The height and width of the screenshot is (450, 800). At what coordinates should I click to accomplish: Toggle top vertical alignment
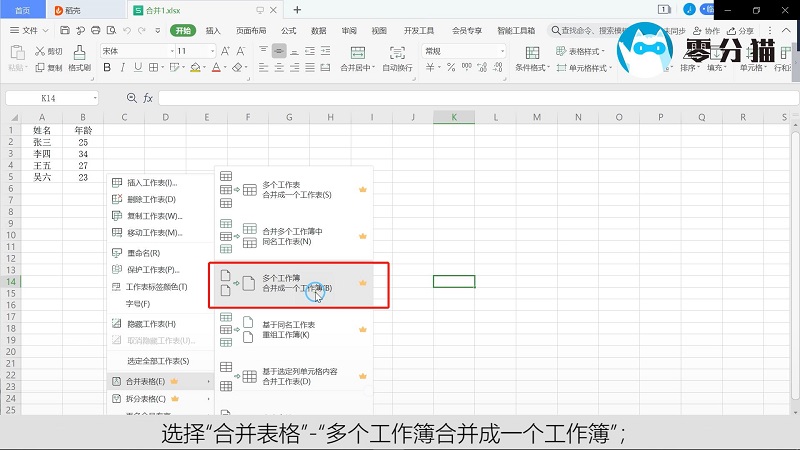point(263,51)
